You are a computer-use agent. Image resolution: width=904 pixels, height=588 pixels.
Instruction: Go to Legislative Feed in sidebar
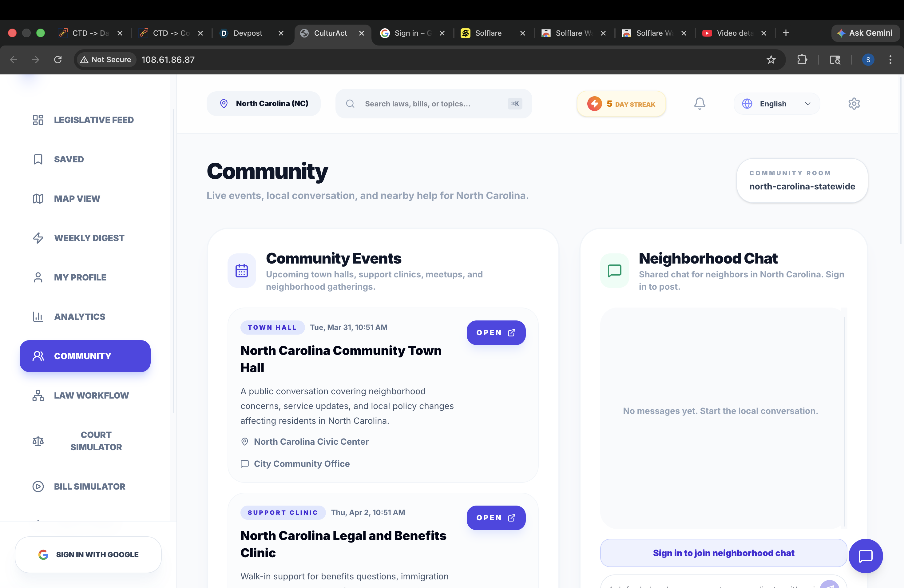93,120
